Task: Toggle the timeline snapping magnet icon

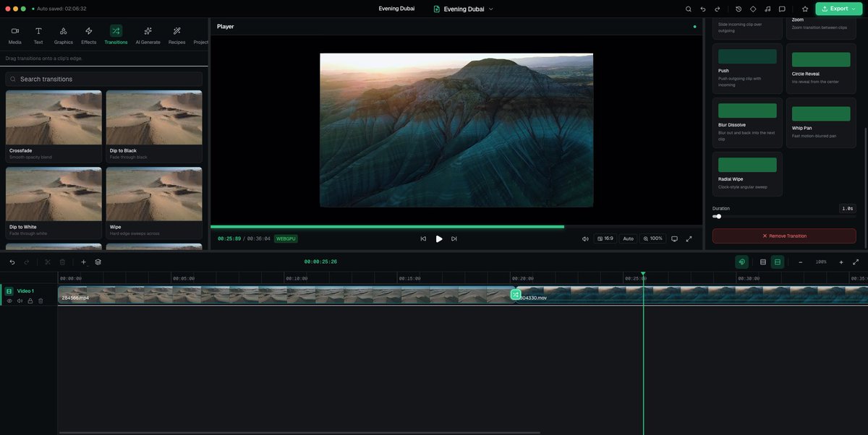Action: [x=741, y=262]
